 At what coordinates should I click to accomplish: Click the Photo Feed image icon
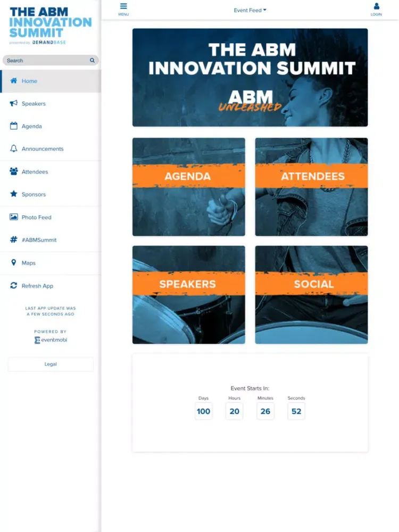(14, 217)
